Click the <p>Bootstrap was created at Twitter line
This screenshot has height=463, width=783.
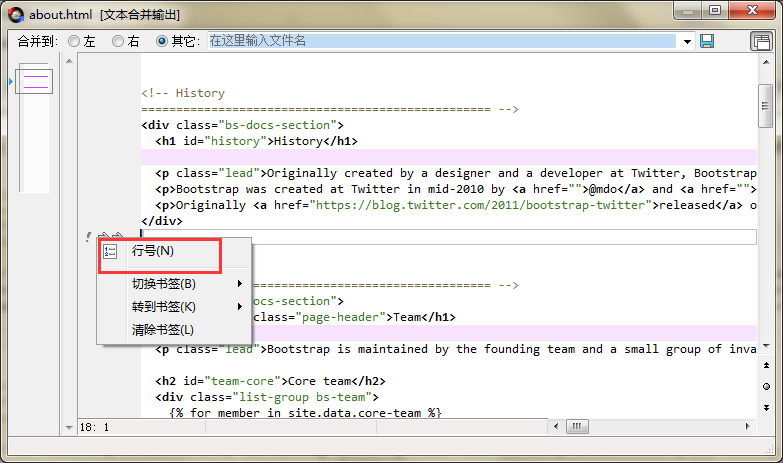click(x=455, y=189)
